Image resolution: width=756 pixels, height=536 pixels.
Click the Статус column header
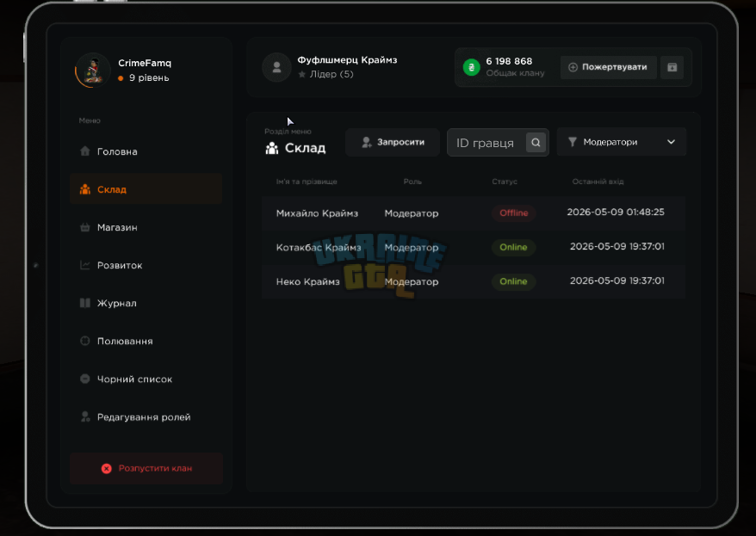pos(505,182)
